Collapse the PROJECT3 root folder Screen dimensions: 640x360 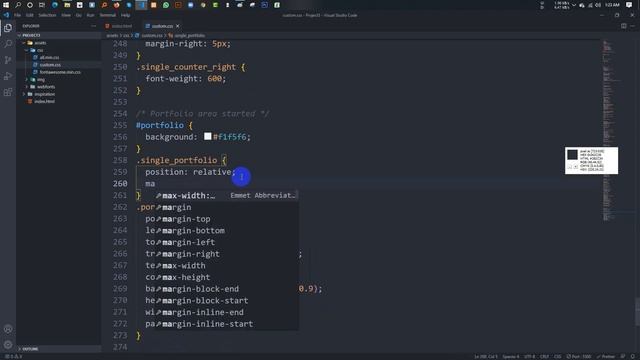pos(59,36)
